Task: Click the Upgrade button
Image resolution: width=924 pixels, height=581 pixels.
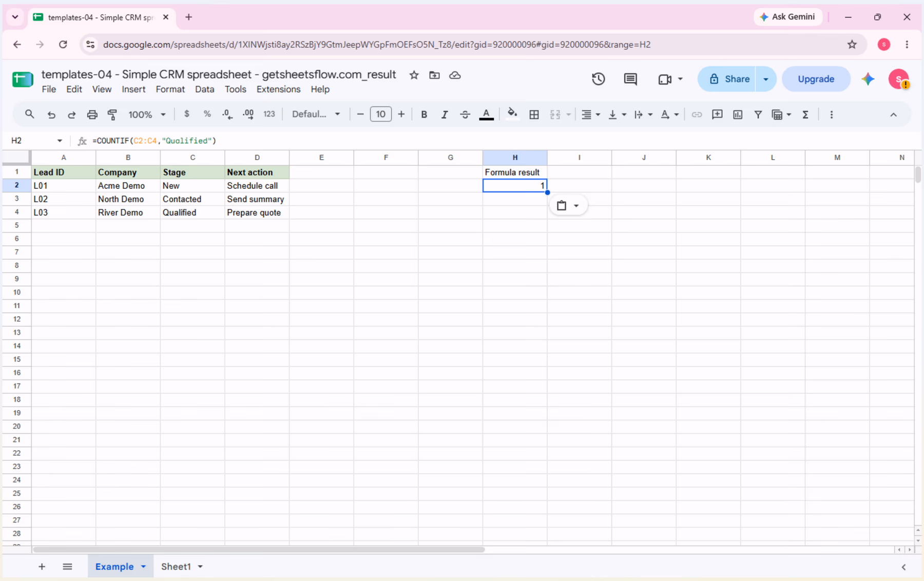Action: pos(816,79)
